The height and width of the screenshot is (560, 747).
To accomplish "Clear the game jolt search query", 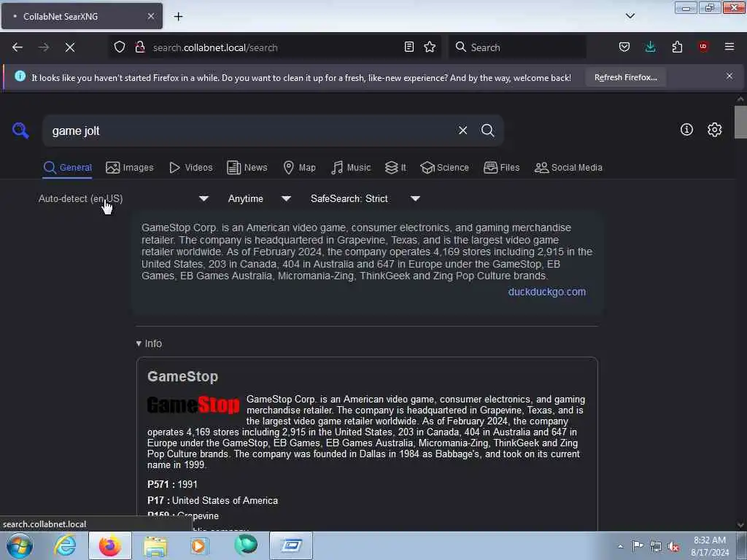I will [462, 130].
